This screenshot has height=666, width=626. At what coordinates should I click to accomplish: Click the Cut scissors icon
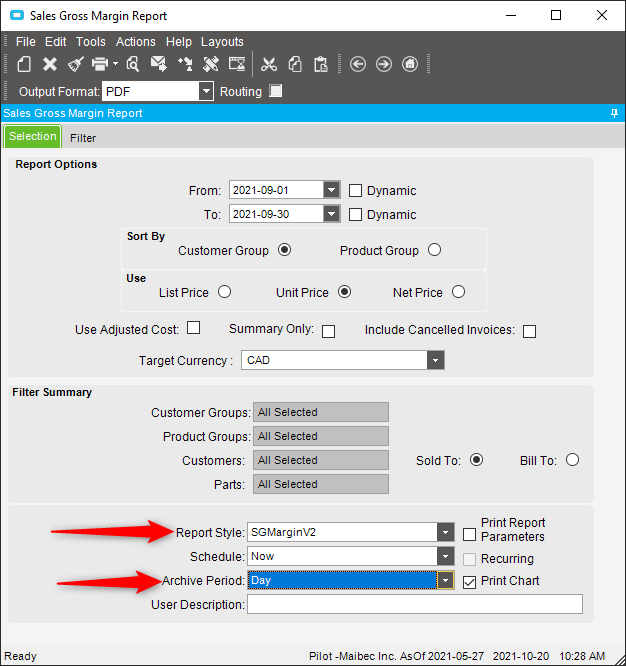click(x=269, y=64)
